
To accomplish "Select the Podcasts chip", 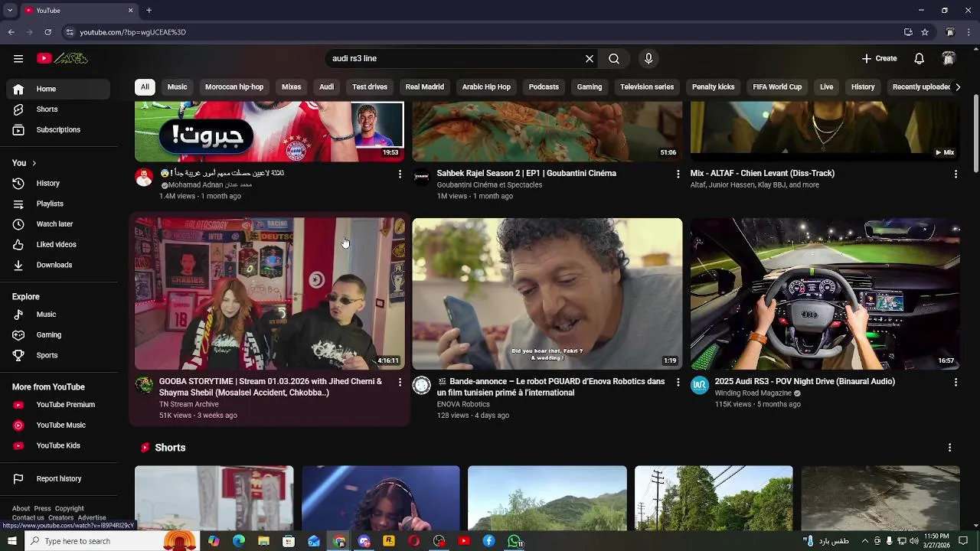I will pos(544,87).
